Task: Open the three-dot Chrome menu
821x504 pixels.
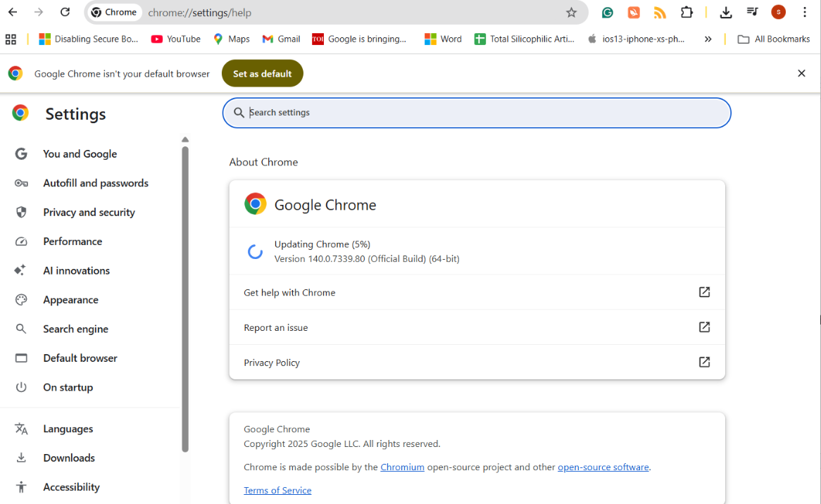Action: (805, 13)
